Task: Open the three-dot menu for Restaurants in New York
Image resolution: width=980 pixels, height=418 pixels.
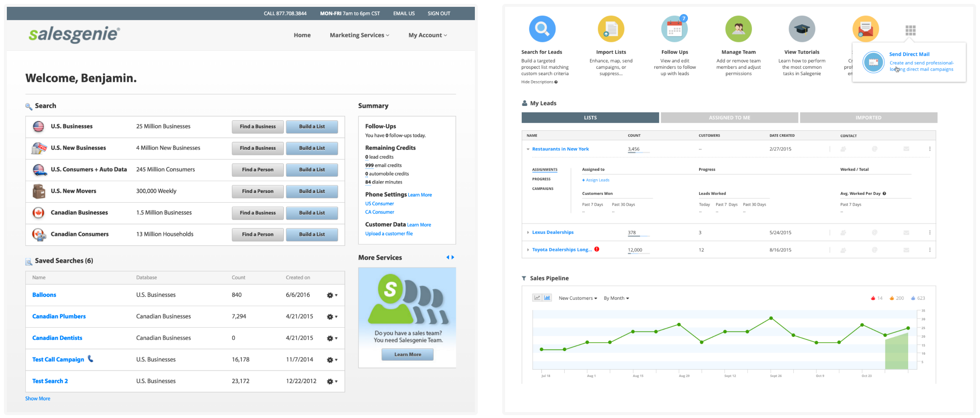Action: point(930,149)
